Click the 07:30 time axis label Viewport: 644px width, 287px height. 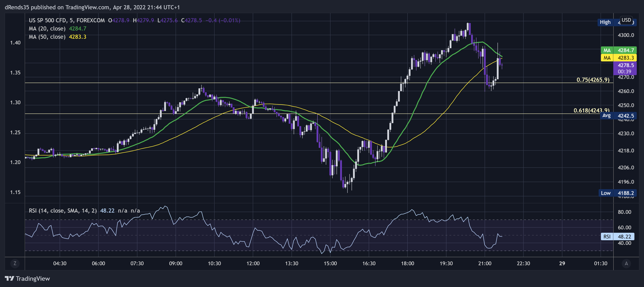[137, 263]
